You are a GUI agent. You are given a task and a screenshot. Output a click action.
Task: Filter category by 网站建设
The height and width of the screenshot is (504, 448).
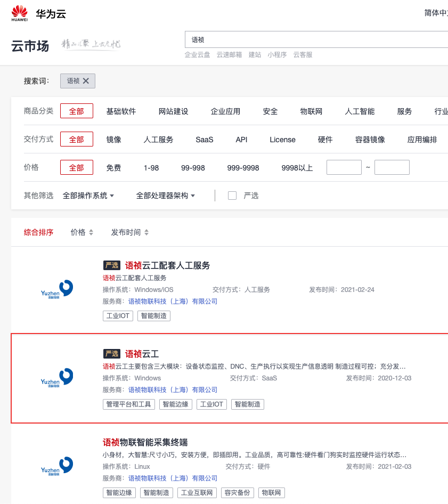pyautogui.click(x=174, y=111)
